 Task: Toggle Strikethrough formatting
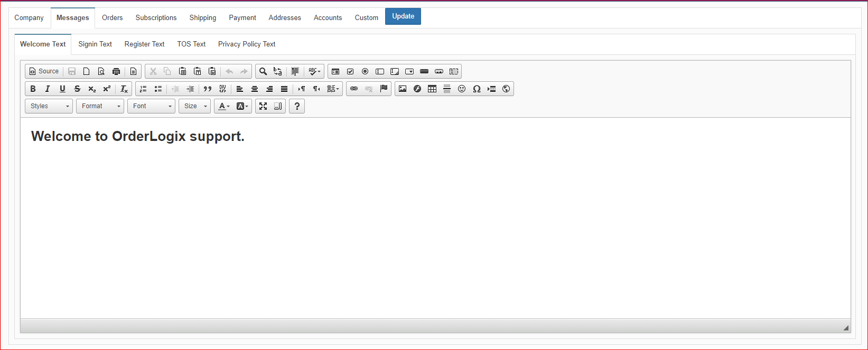click(x=77, y=89)
